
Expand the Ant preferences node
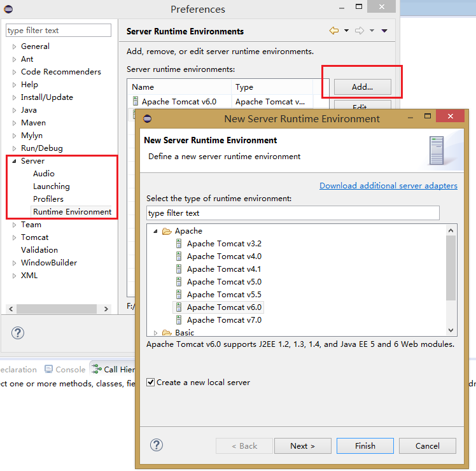click(14, 59)
